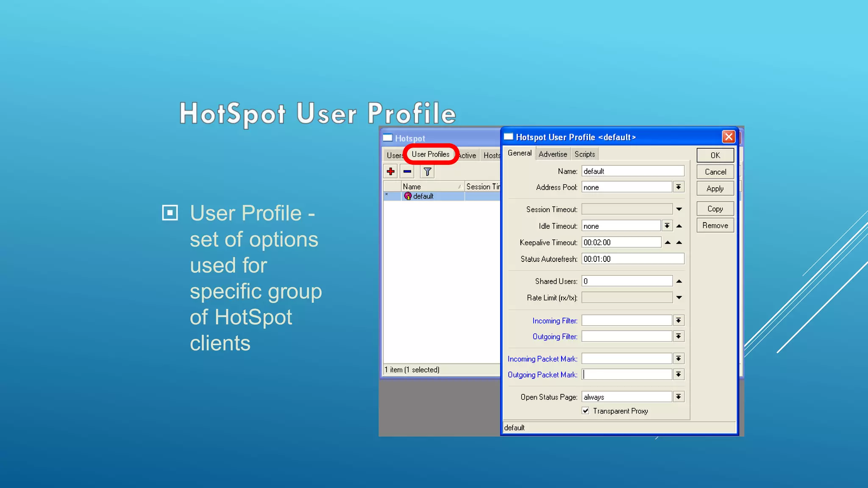The width and height of the screenshot is (868, 488).
Task: Open the Outgoing Filter dropdown
Action: tap(679, 336)
